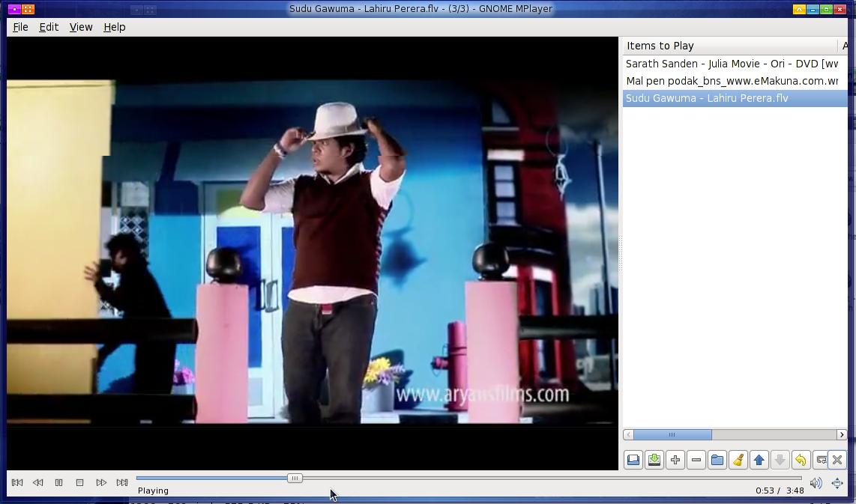This screenshot has width=856, height=504.
Task: Close the GNOME MPlayer window
Action: (840, 9)
